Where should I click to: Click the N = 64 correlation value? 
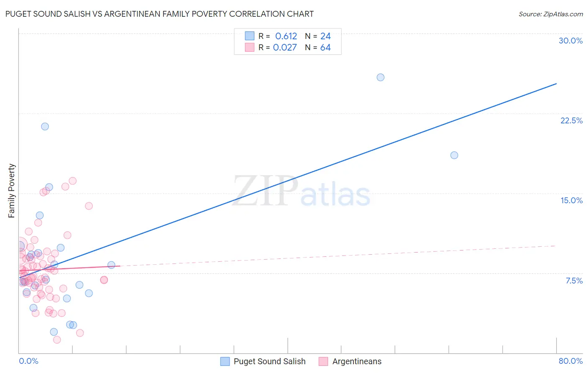(318, 47)
